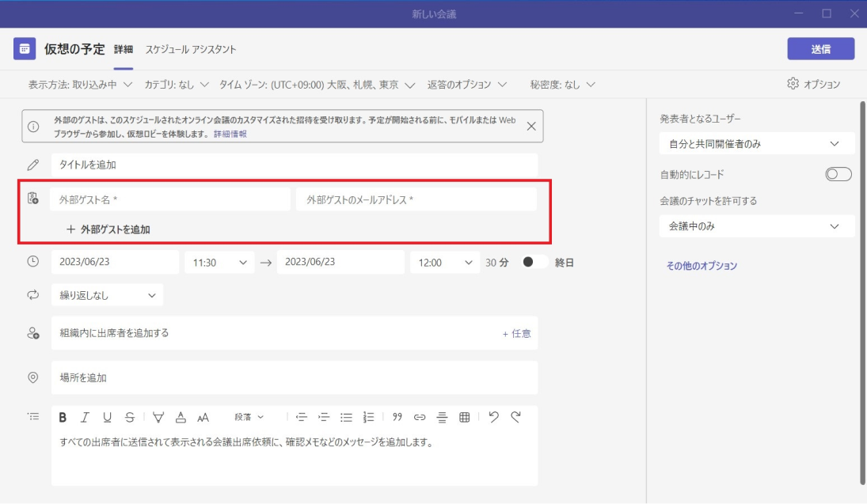Screen dimensions: 867x504
Task: Apply italic formatting
Action: (85, 417)
